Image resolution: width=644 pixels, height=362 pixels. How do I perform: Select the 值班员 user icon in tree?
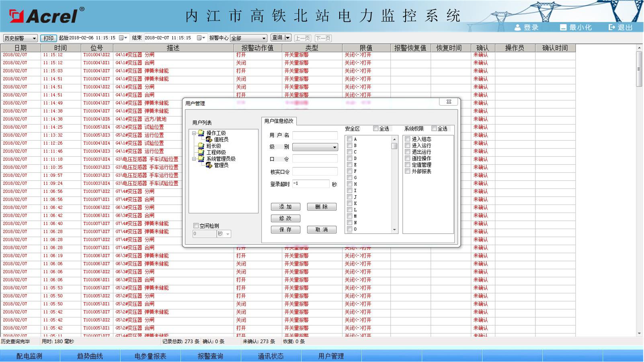pos(209,139)
